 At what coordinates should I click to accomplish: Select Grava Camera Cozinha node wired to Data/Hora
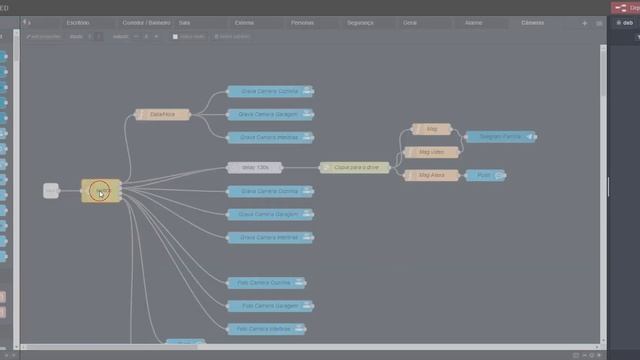point(270,91)
